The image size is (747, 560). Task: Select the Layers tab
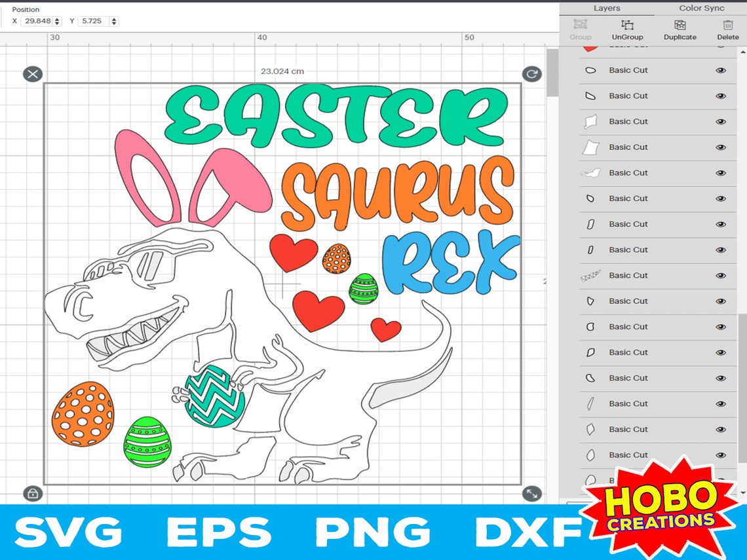click(x=606, y=8)
